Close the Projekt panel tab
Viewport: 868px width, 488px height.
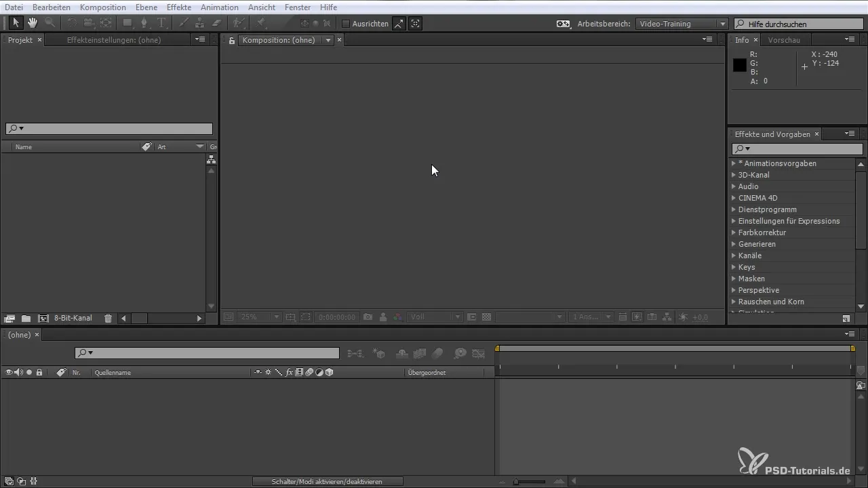pos(39,40)
